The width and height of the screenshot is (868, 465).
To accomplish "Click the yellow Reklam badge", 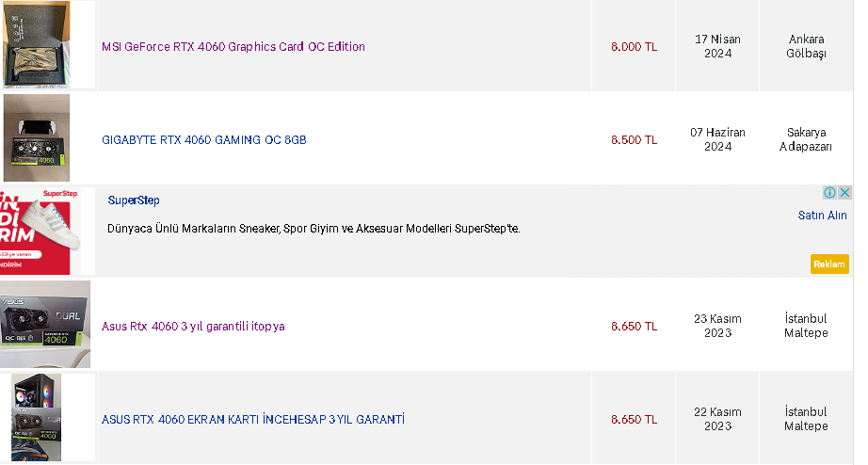I will 829,265.
